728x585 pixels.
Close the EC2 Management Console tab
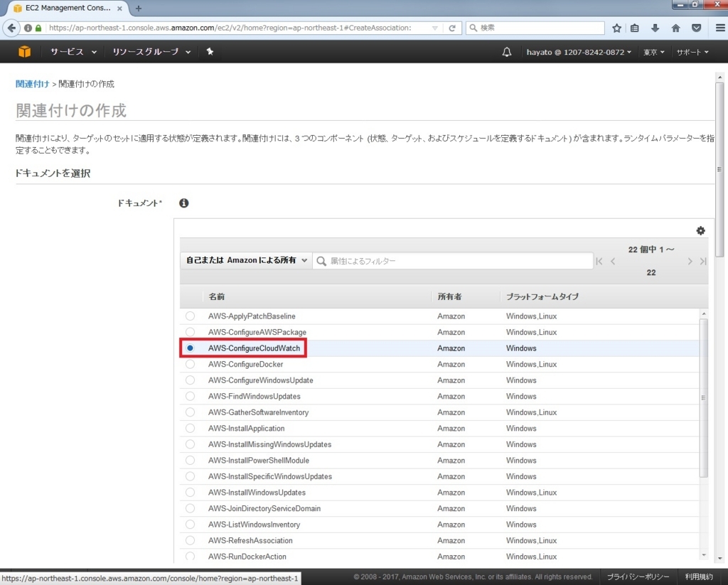(119, 9)
